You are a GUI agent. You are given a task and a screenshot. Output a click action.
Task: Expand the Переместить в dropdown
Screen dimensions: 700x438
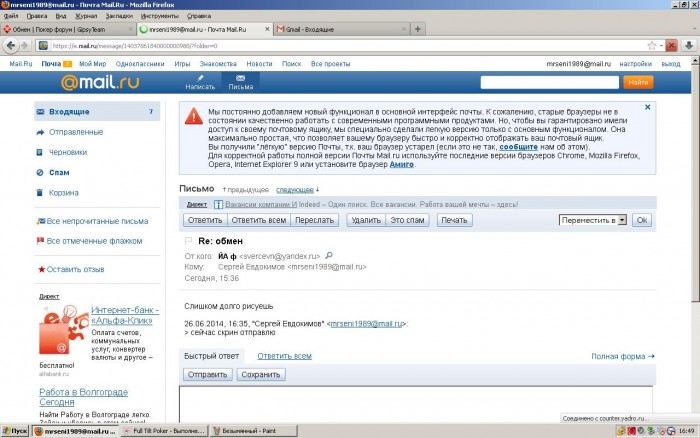click(x=622, y=220)
